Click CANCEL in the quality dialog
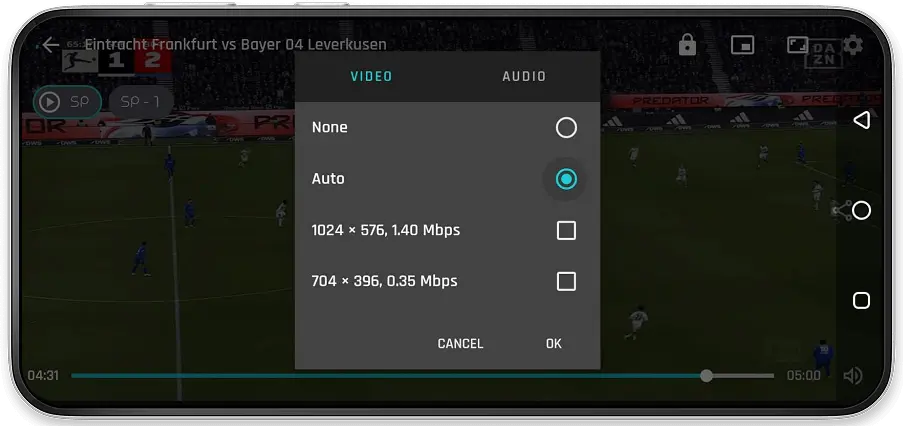 click(460, 344)
